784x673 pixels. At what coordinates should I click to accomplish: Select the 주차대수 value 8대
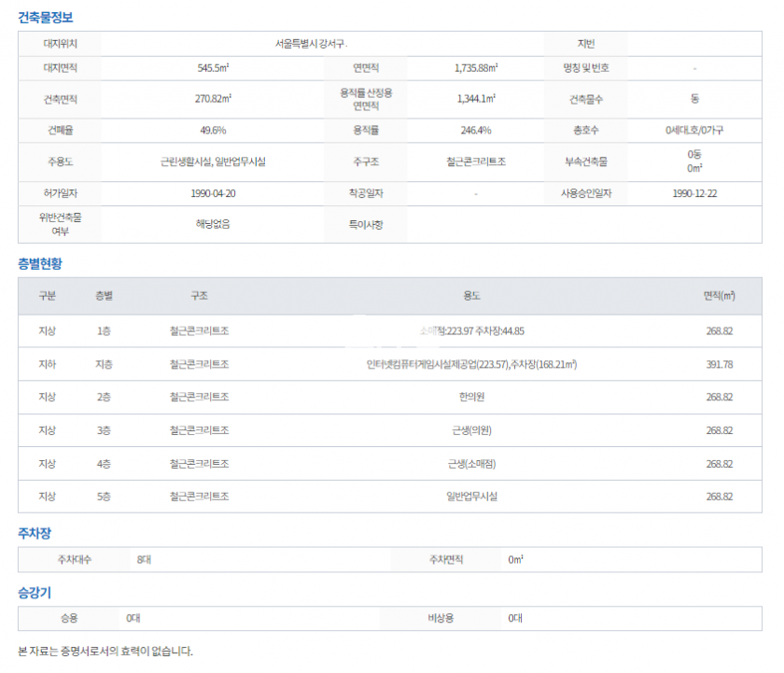pos(144,559)
